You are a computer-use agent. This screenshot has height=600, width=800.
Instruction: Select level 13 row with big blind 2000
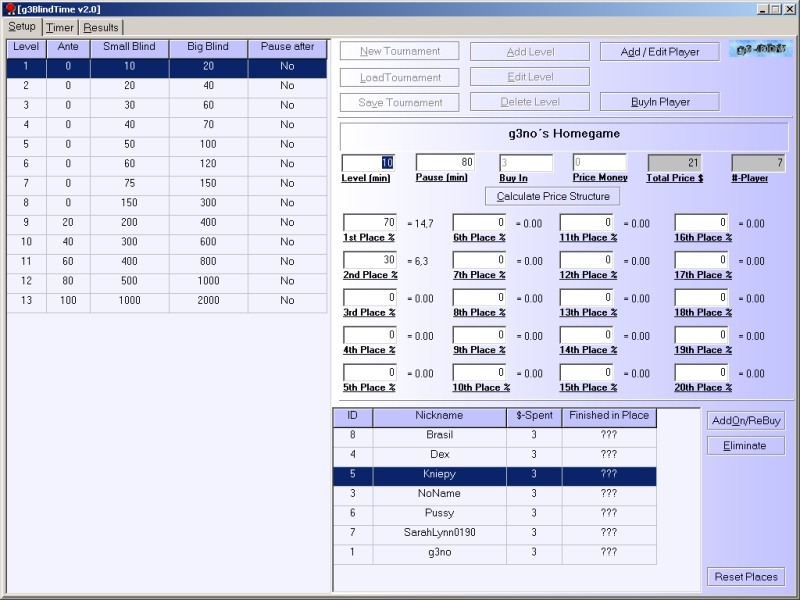pyautogui.click(x=166, y=303)
